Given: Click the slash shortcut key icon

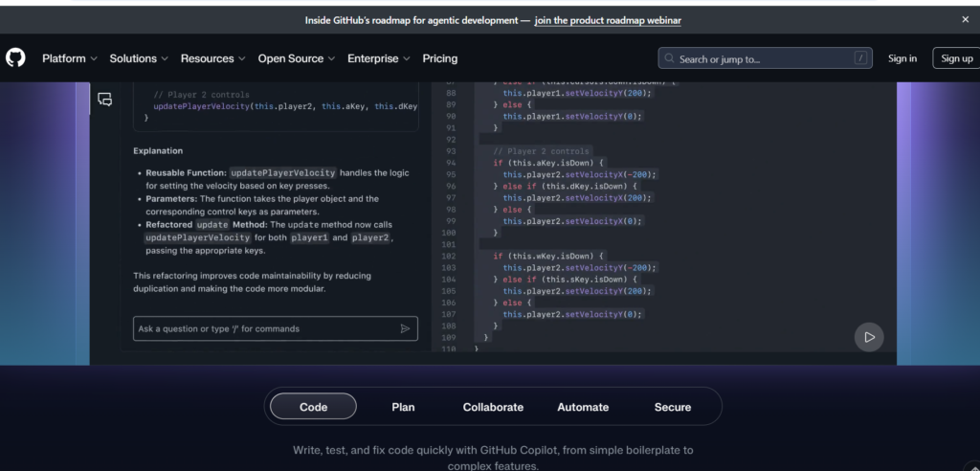Looking at the screenshot, I should pos(861,58).
